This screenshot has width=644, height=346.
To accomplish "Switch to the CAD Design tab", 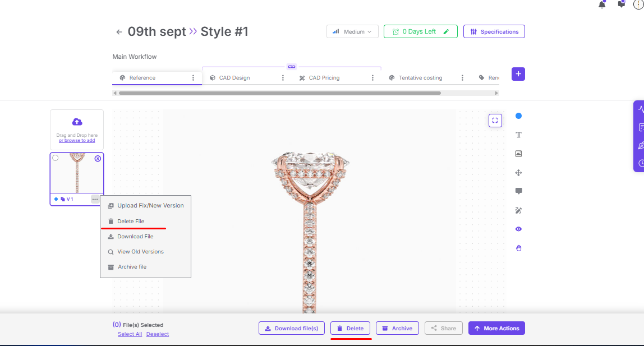I will pos(234,78).
